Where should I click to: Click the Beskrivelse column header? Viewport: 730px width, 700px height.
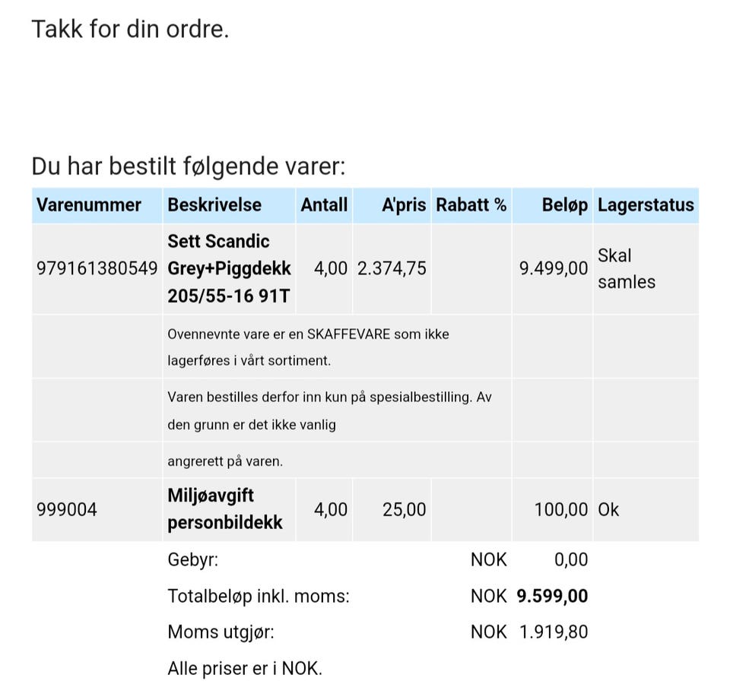(214, 205)
